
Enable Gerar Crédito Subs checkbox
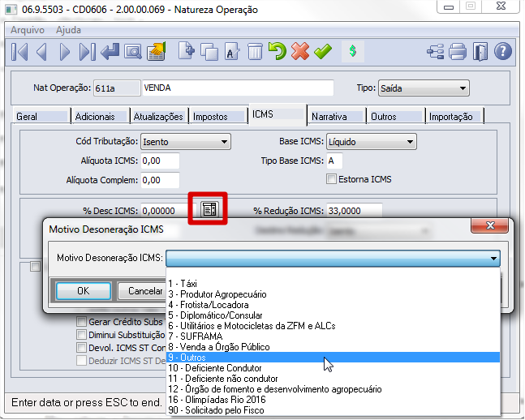click(x=81, y=322)
